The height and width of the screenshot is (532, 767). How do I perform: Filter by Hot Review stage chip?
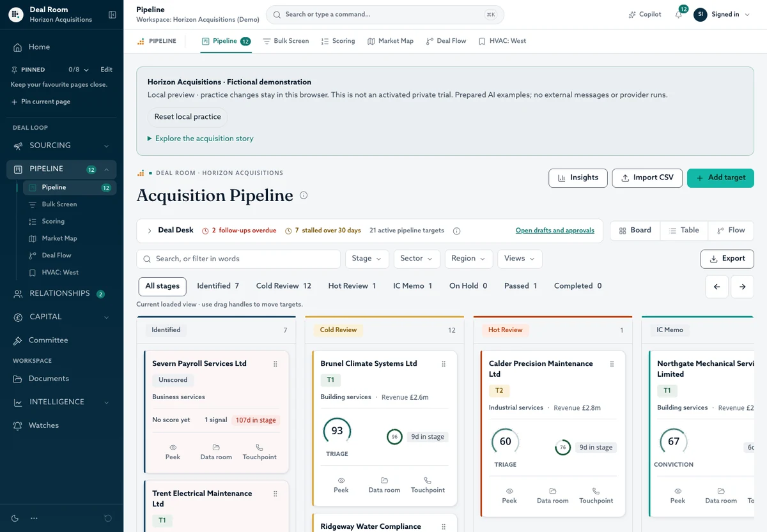[x=352, y=286]
